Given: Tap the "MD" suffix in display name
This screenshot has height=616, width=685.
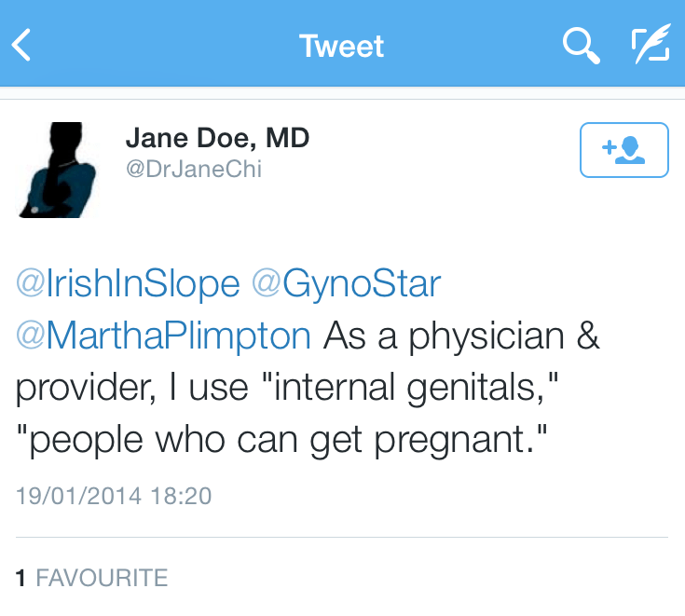Looking at the screenshot, I should (286, 139).
